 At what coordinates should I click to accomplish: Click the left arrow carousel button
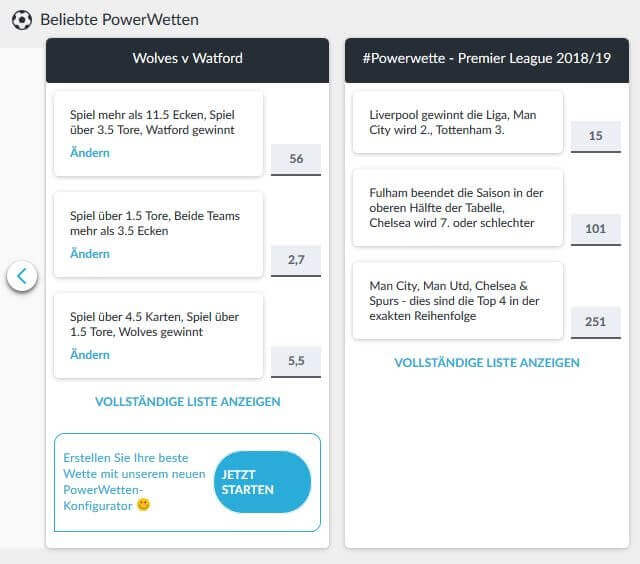tap(22, 276)
